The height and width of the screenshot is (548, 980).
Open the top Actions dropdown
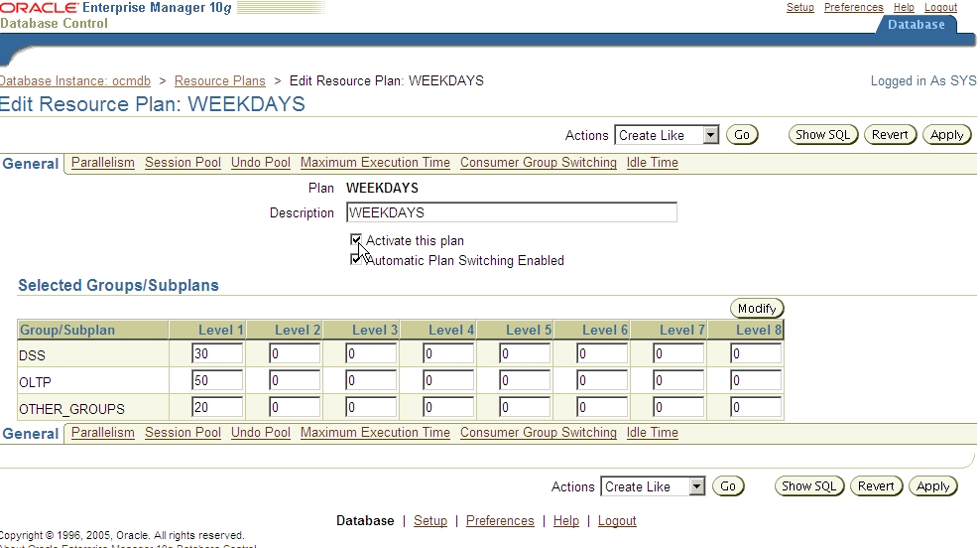pyautogui.click(x=667, y=135)
